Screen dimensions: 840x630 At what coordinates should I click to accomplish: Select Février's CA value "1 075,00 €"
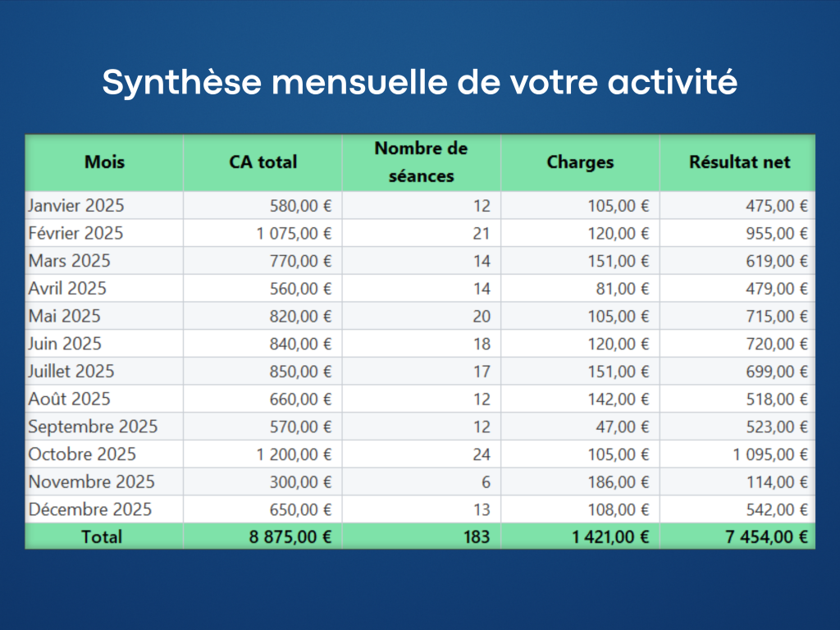[x=294, y=234]
